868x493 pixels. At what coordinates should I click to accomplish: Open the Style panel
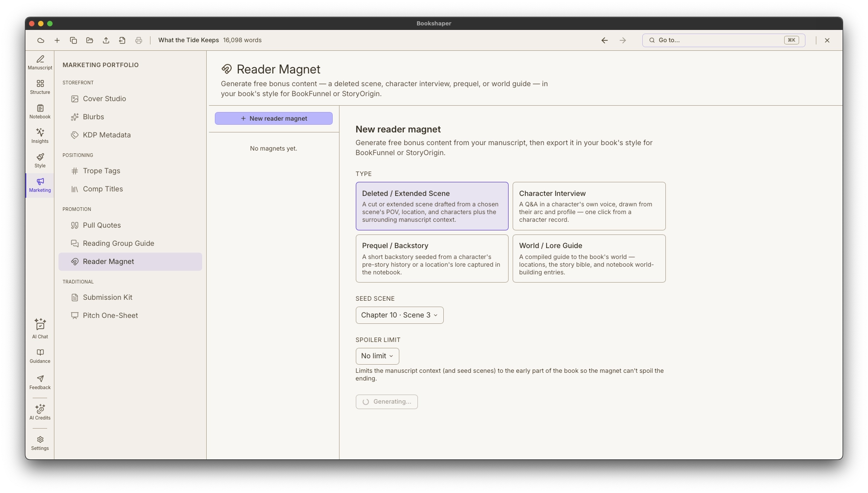click(40, 161)
